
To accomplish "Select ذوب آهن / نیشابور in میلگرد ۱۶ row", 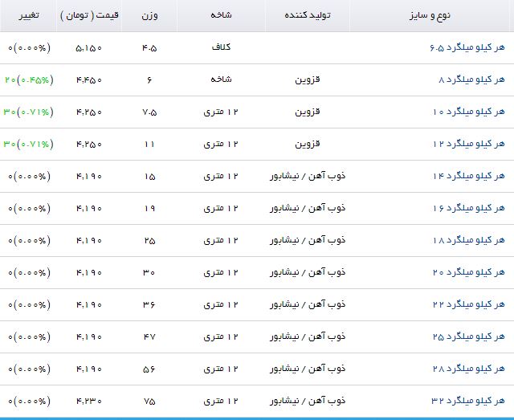I will [x=308, y=208].
